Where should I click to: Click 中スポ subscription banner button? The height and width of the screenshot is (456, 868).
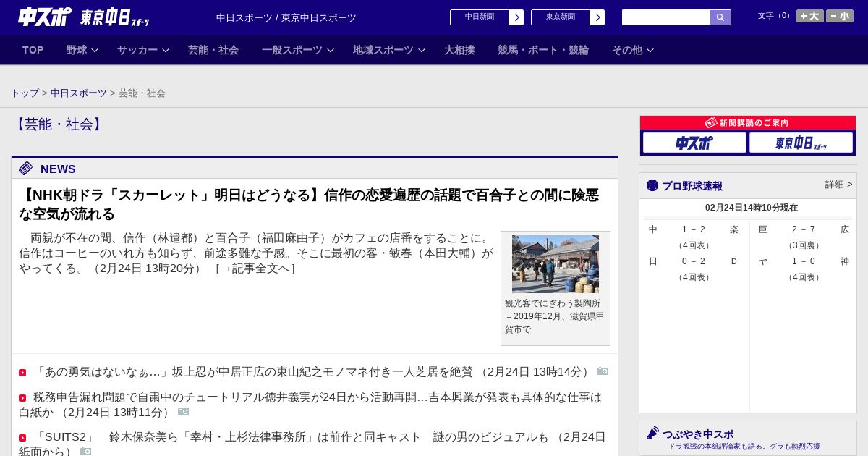(694, 143)
